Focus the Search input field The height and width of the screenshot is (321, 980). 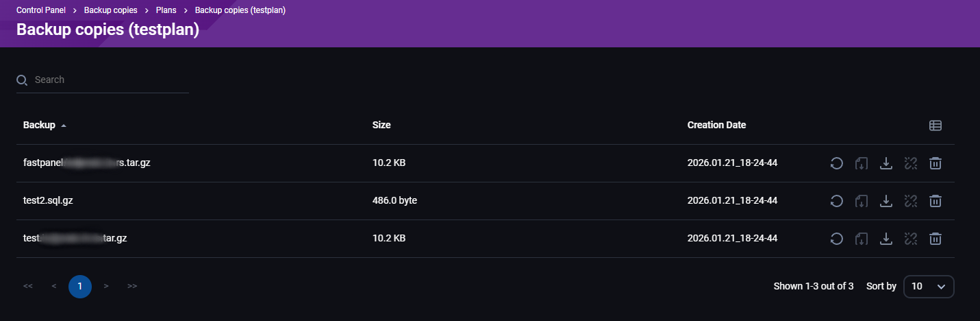tap(110, 80)
